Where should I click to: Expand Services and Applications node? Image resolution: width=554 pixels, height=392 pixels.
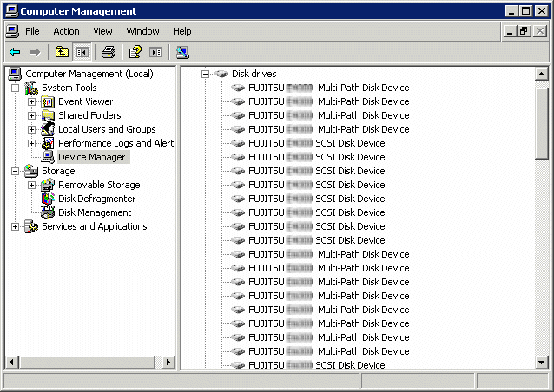[15, 226]
